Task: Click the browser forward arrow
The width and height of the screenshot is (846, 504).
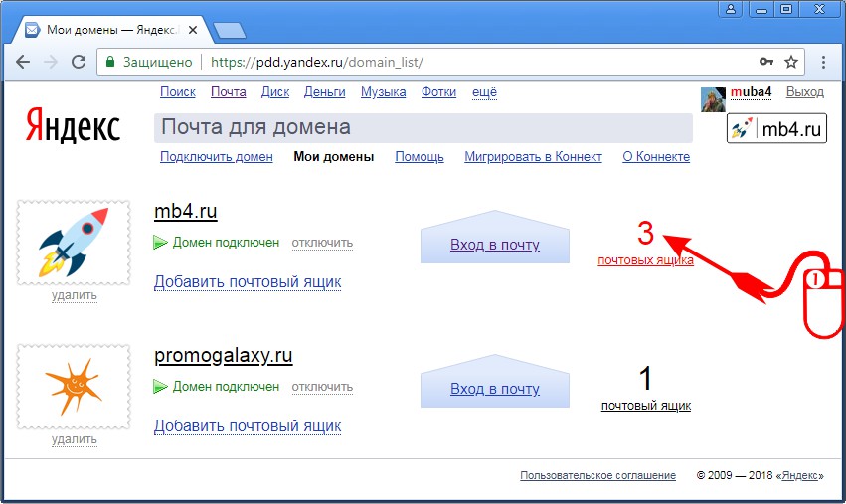Action: point(50,62)
